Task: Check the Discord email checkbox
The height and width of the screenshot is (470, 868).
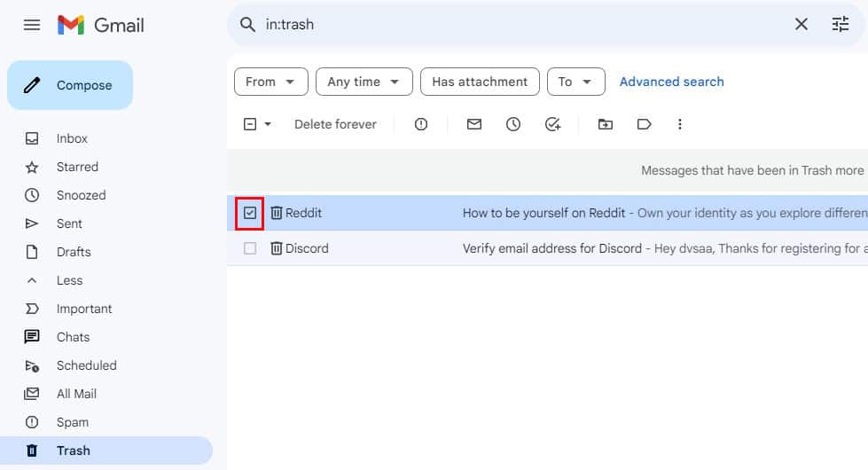Action: tap(250, 248)
